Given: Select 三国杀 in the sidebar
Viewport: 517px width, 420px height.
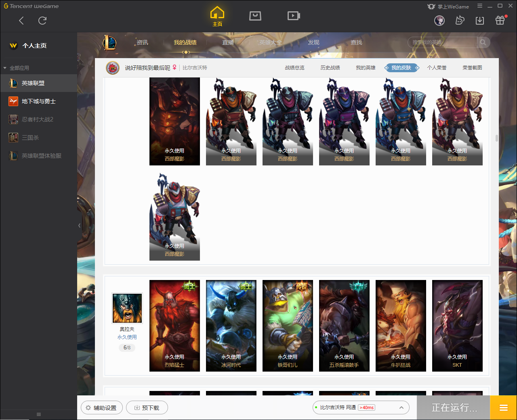Looking at the screenshot, I should tap(38, 138).
